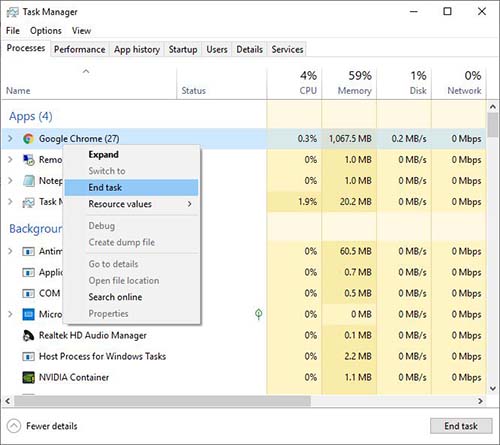500x445 pixels.
Task: Select the Realtek HD Audio Manager row
Action: coord(243,335)
